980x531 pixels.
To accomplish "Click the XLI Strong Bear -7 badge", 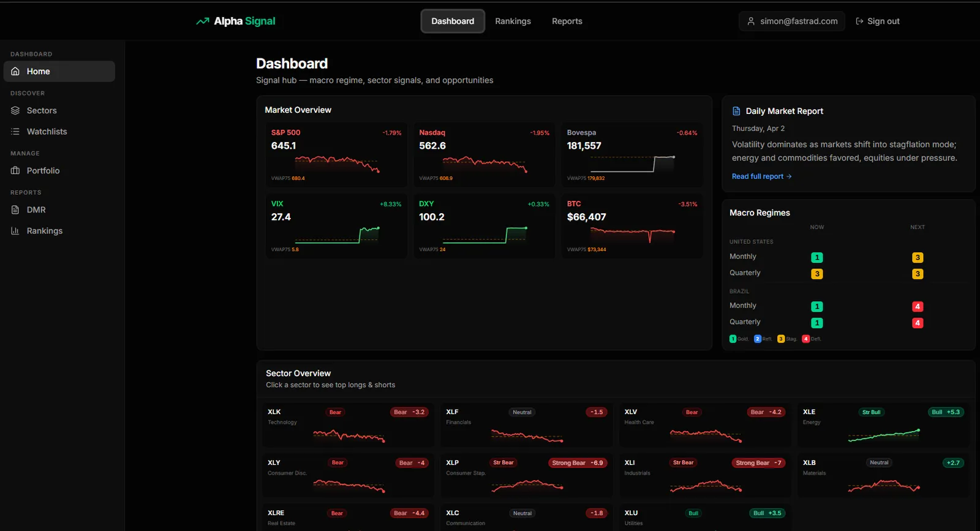I will [x=758, y=463].
